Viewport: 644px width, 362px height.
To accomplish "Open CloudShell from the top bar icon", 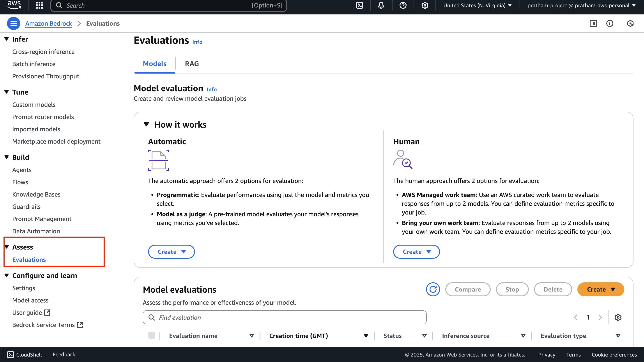I will coord(359,5).
